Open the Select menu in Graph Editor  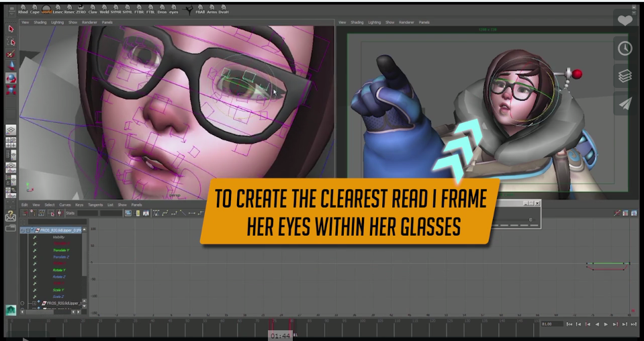pos(49,205)
